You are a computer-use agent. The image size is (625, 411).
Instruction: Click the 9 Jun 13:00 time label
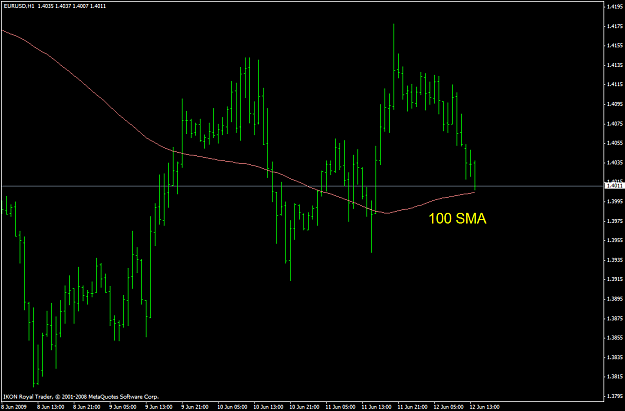coord(159,407)
